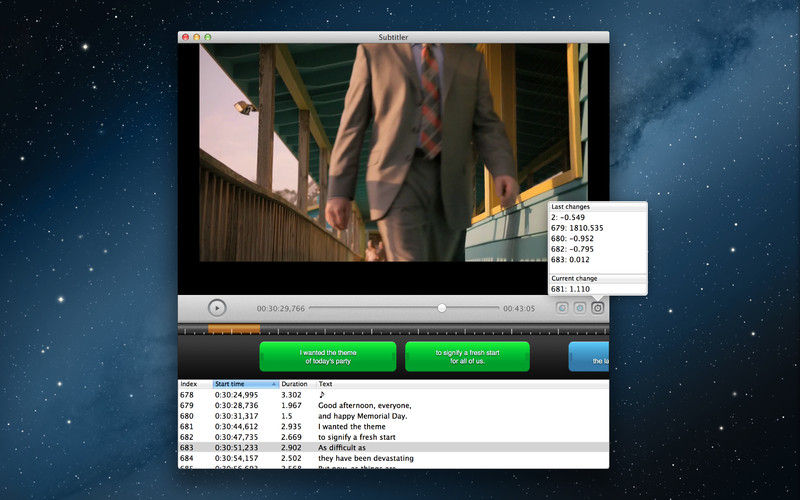Viewport: 800px width, 500px height.
Task: Click duration value 3.302
Action: tap(291, 395)
